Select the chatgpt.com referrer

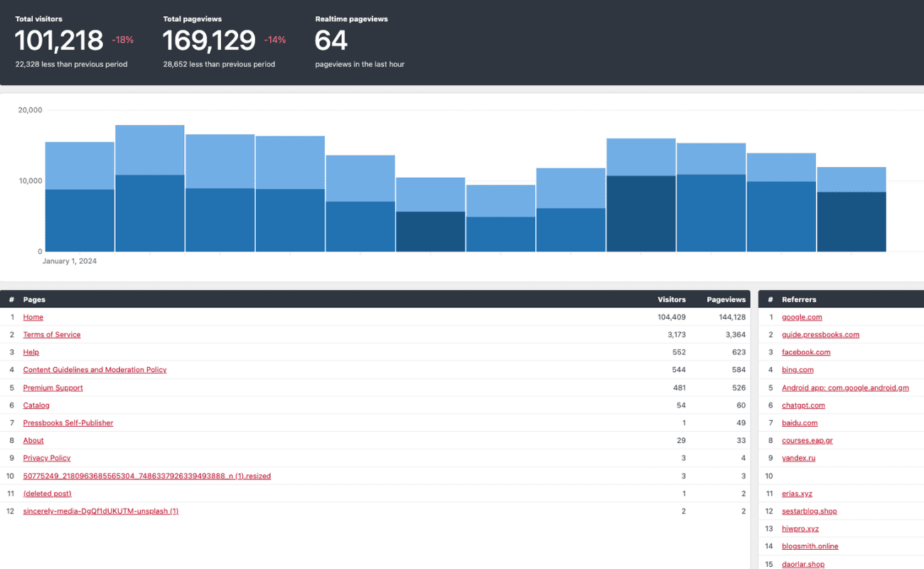pyautogui.click(x=803, y=405)
